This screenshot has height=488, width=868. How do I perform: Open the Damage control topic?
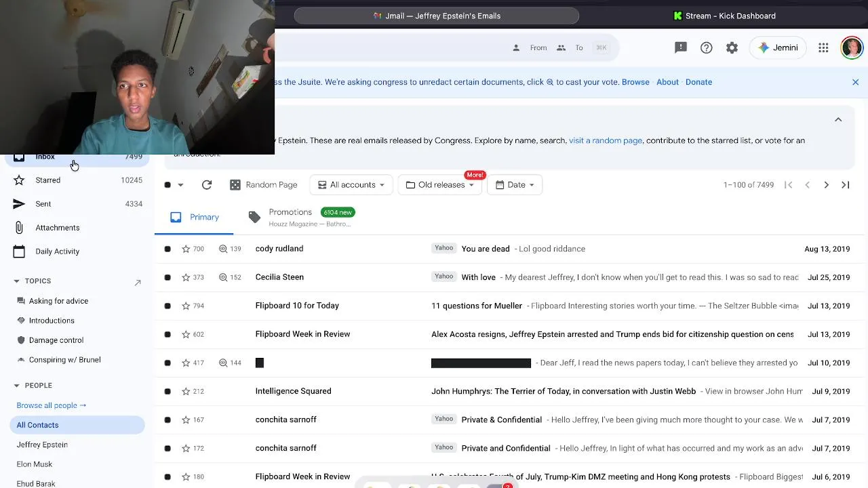coord(56,340)
